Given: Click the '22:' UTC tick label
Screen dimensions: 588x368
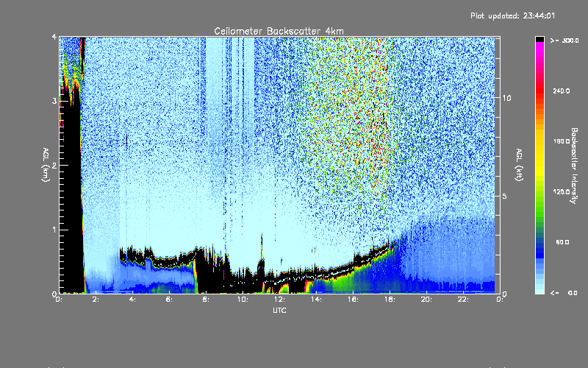Looking at the screenshot, I should [463, 300].
